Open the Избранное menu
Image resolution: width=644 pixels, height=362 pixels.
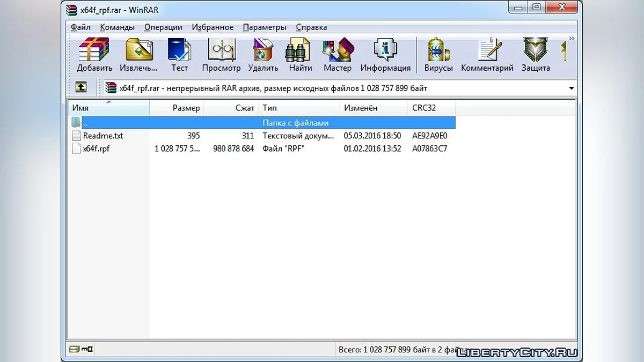213,27
